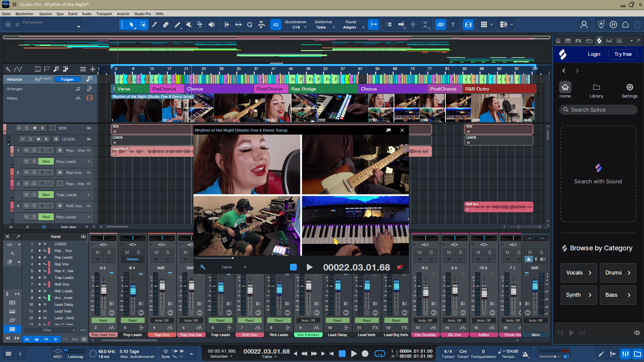Image resolution: width=644 pixels, height=362 pixels.
Task: Solo the RnB Vox track
Action: (34, 206)
